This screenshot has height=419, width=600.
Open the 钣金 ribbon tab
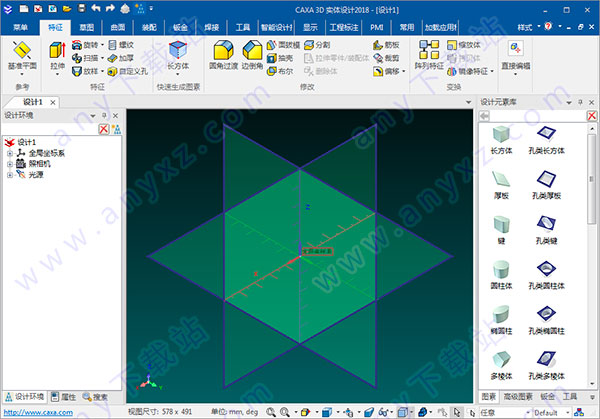click(180, 27)
